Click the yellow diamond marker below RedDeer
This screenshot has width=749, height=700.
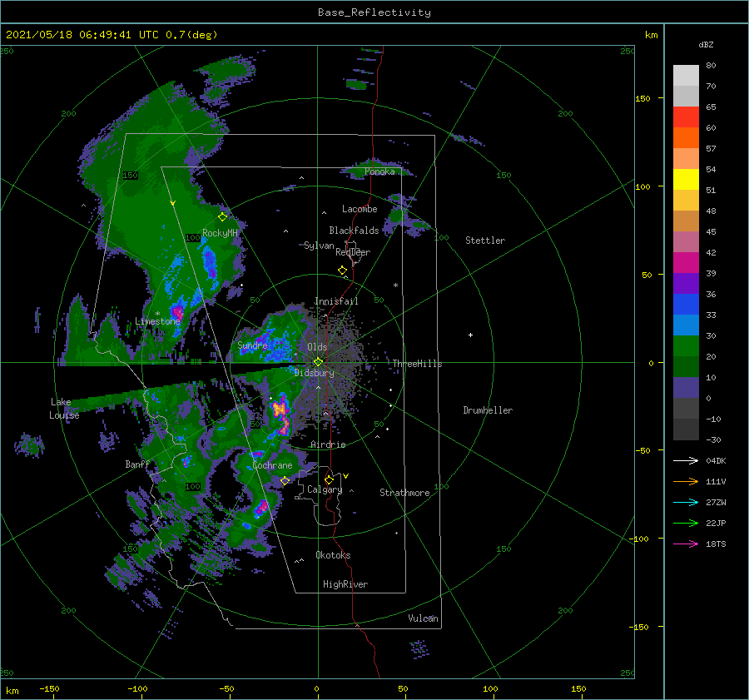342,271
